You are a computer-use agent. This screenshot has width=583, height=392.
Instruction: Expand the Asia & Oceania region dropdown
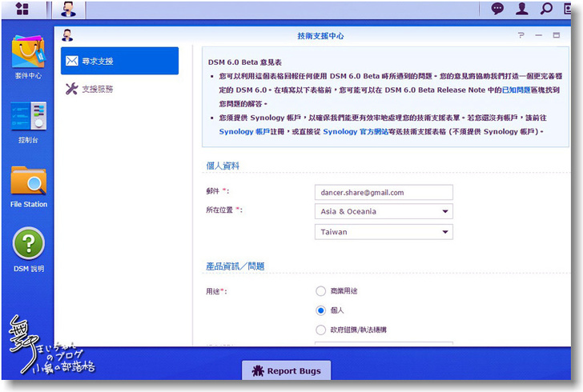[x=384, y=211]
